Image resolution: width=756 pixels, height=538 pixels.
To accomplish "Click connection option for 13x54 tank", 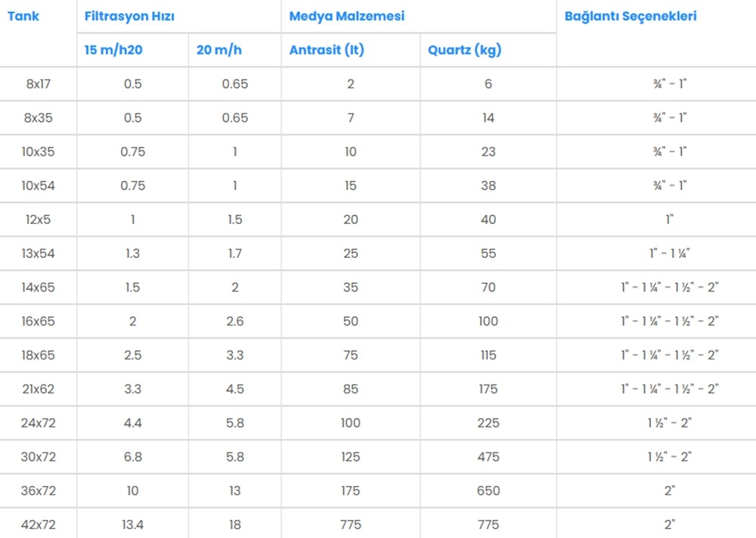I will click(670, 253).
